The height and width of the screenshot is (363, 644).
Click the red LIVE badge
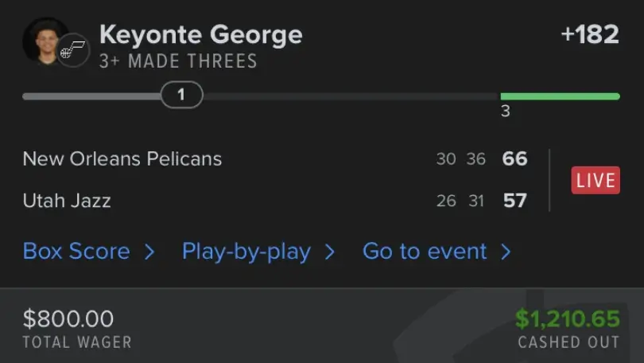click(596, 180)
